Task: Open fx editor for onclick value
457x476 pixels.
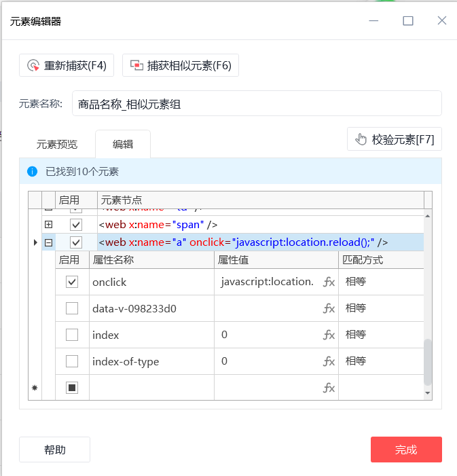Action: click(x=329, y=282)
